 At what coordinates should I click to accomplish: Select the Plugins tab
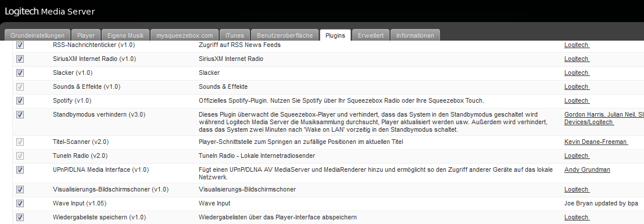pyautogui.click(x=335, y=35)
